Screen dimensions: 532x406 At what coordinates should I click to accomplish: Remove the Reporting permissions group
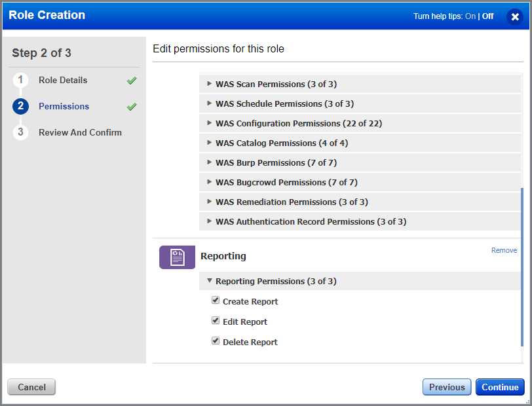(x=504, y=250)
